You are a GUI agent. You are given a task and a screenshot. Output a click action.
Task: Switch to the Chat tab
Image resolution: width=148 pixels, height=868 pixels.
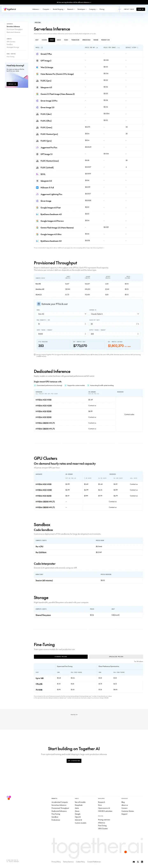click(37, 40)
